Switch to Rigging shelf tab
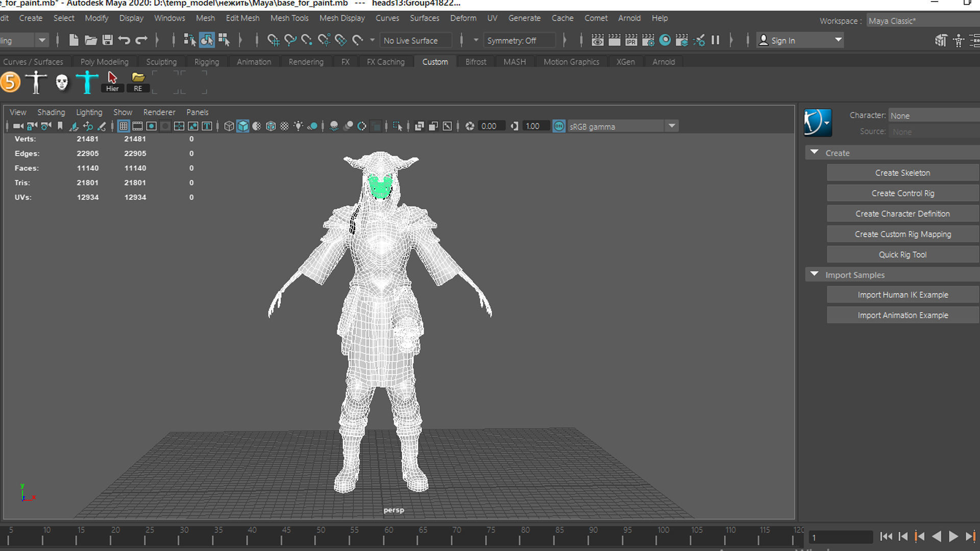The width and height of the screenshot is (980, 551). click(x=207, y=62)
